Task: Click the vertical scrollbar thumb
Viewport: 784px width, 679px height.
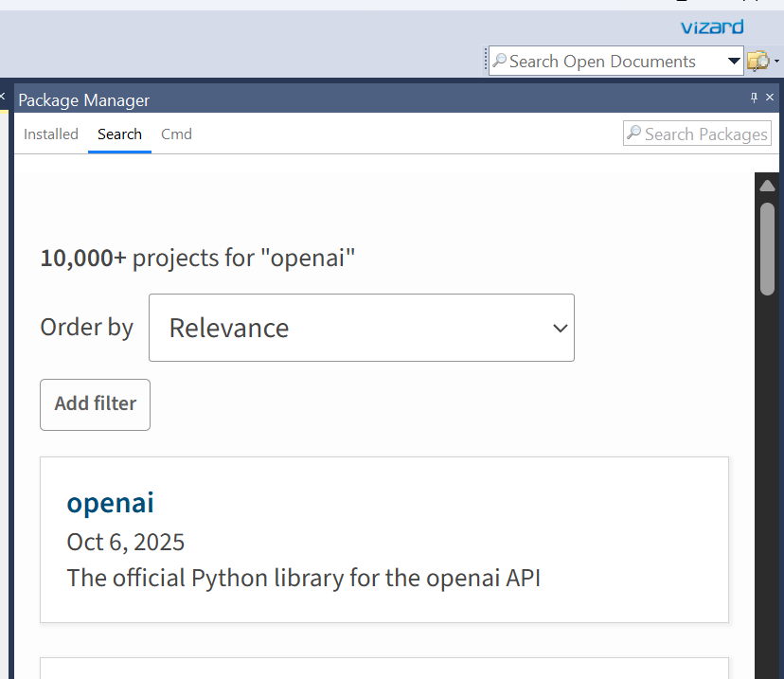Action: 768,248
